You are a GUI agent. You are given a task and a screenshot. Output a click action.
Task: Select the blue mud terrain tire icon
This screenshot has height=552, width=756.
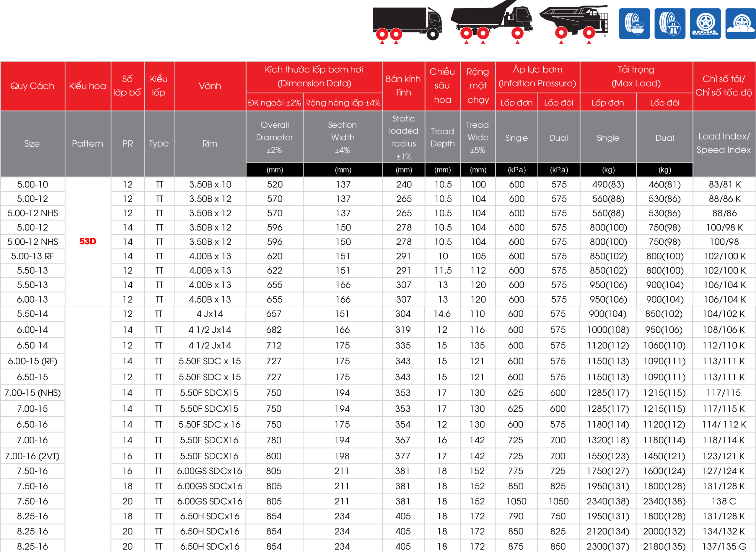point(741,24)
